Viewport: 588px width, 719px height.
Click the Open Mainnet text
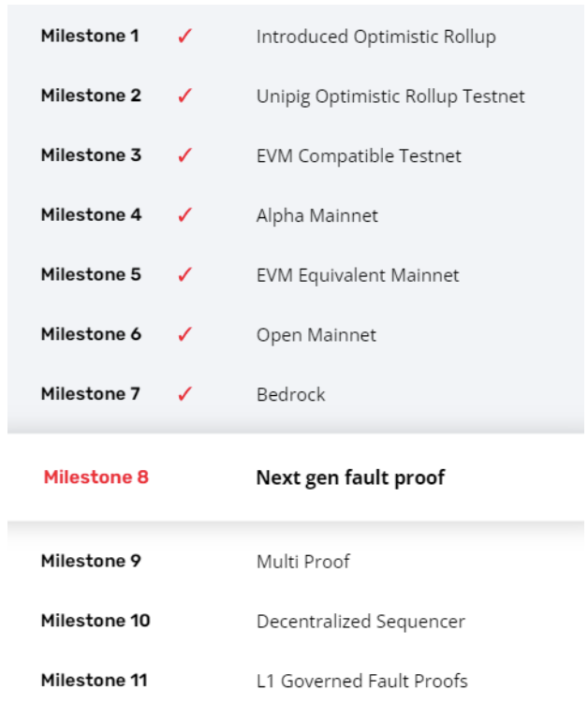pos(316,335)
